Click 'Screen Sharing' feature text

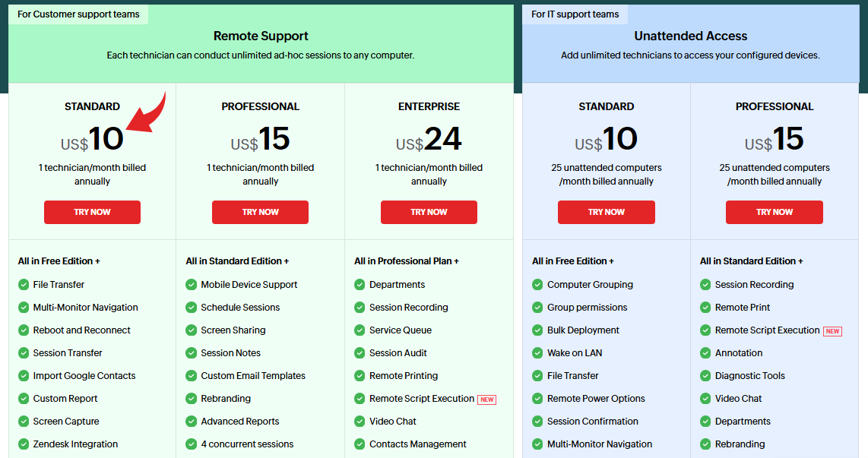(233, 330)
